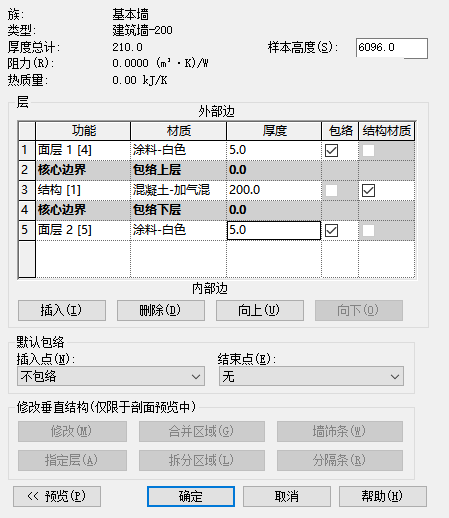Cancel the dialog with 取消
This screenshot has height=518, width=449.
287,496
